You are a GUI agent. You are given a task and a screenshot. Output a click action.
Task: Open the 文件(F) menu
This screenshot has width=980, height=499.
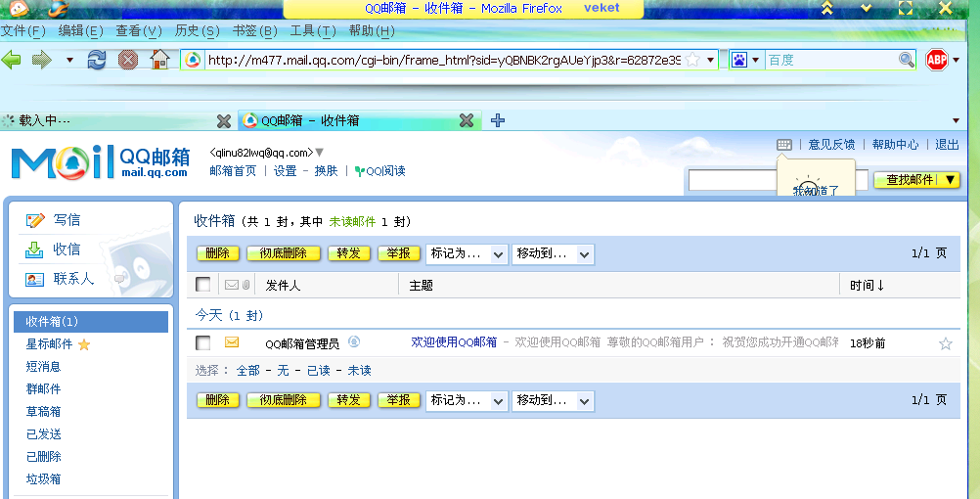(23, 30)
